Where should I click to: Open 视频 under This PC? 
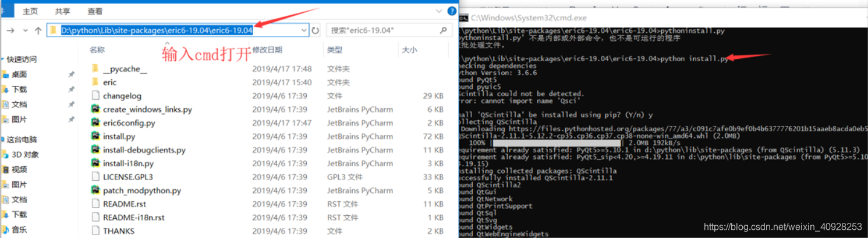tap(19, 170)
